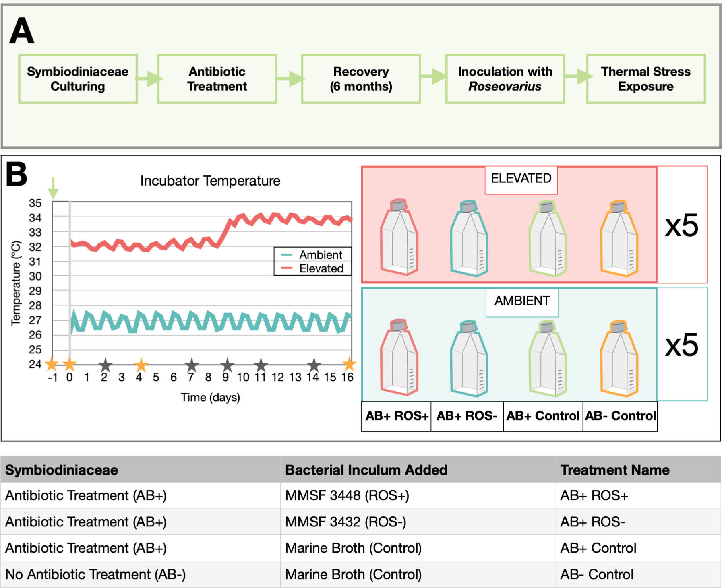
Task: Click the 35 tick on temperature axis
Action: click(x=35, y=203)
